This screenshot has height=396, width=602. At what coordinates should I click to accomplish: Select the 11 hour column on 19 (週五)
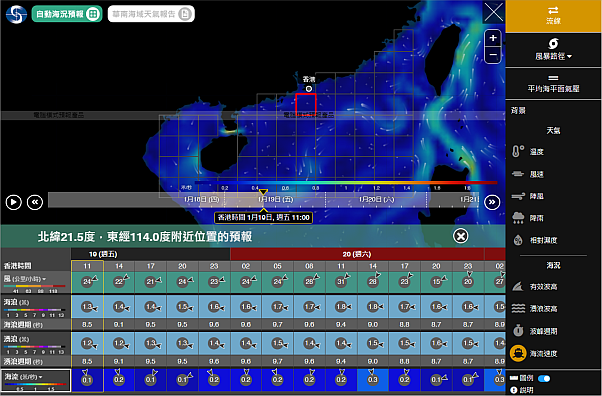pos(87,266)
